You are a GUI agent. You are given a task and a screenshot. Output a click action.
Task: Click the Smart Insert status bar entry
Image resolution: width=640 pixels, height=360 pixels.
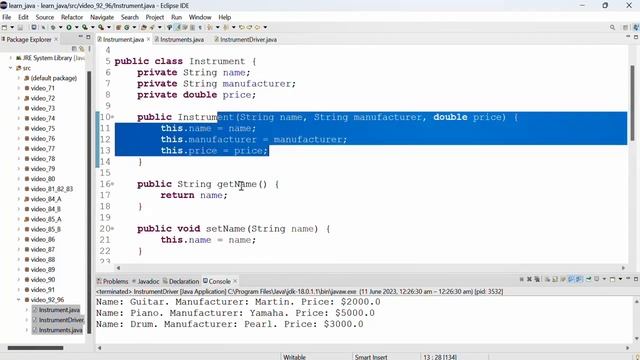(371, 357)
